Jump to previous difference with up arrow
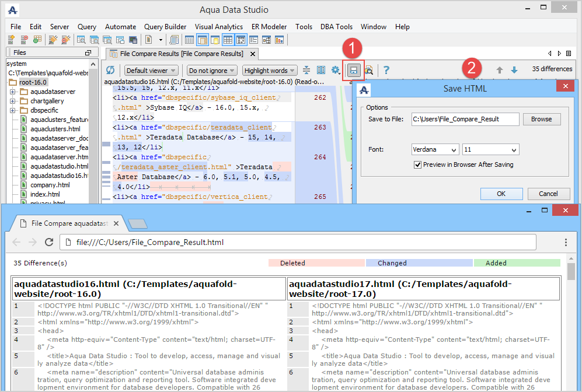The image size is (582, 392). (x=500, y=70)
